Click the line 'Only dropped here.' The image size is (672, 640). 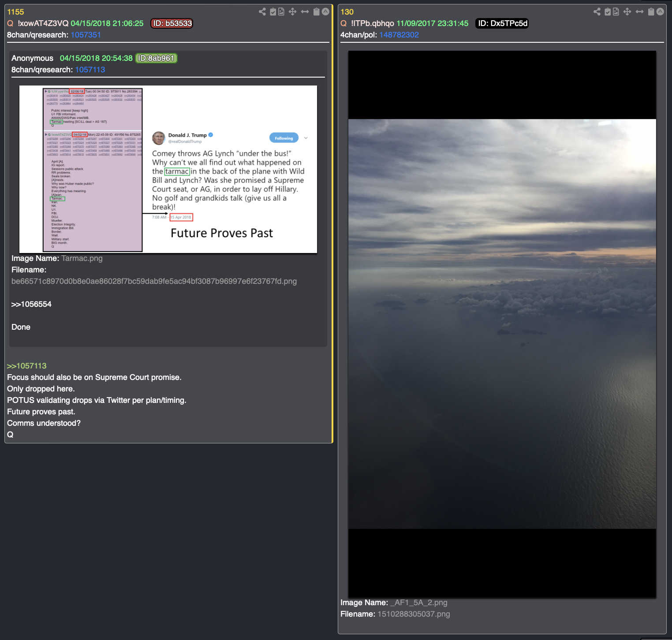(x=41, y=389)
